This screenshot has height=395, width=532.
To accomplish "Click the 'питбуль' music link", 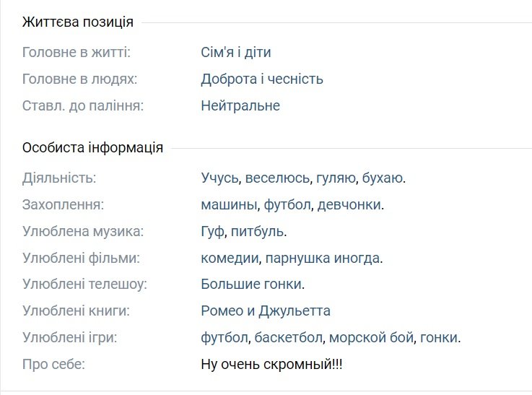I will click(257, 231).
